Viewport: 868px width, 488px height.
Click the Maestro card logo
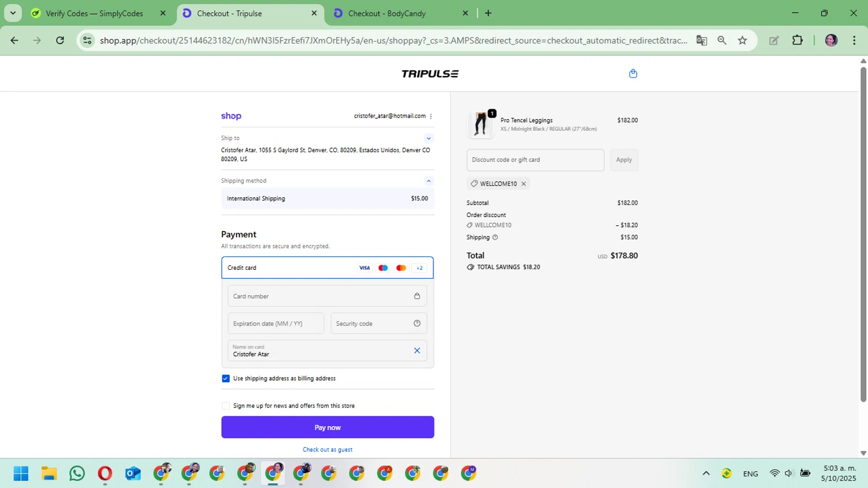click(383, 268)
